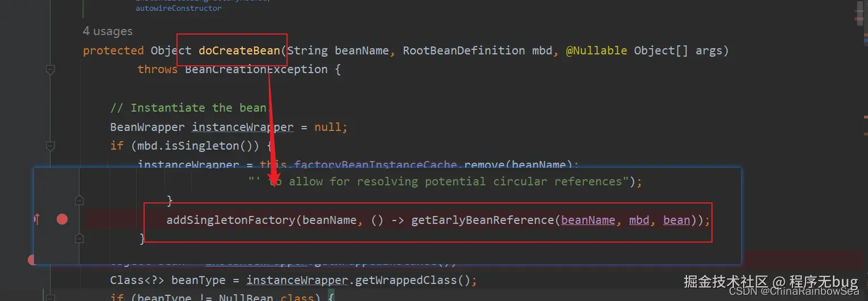
Task: Click the doCreateBean method name
Action: click(239, 50)
